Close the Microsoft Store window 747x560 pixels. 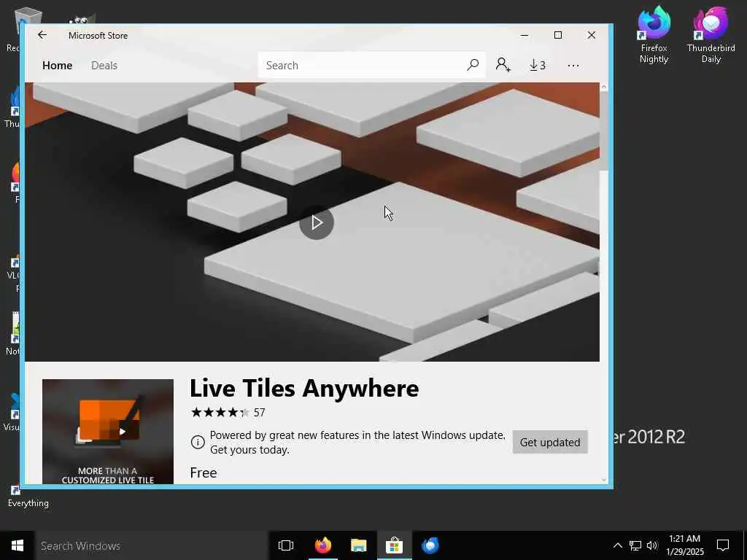[591, 35]
